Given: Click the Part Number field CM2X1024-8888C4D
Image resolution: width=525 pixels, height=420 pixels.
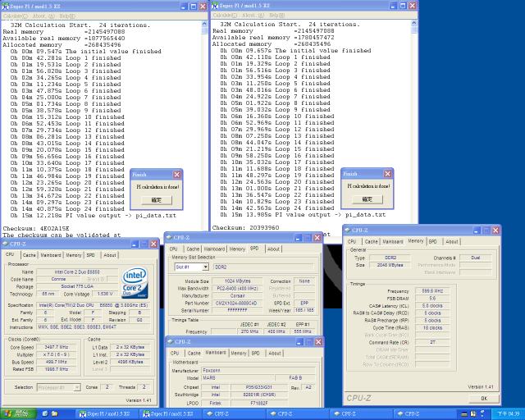Looking at the screenshot, I should (236, 304).
